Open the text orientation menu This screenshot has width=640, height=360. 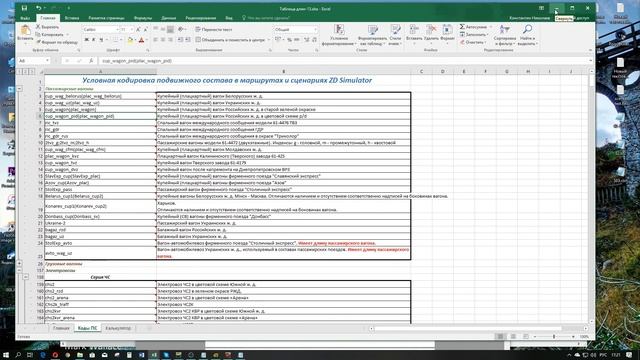pos(182,29)
